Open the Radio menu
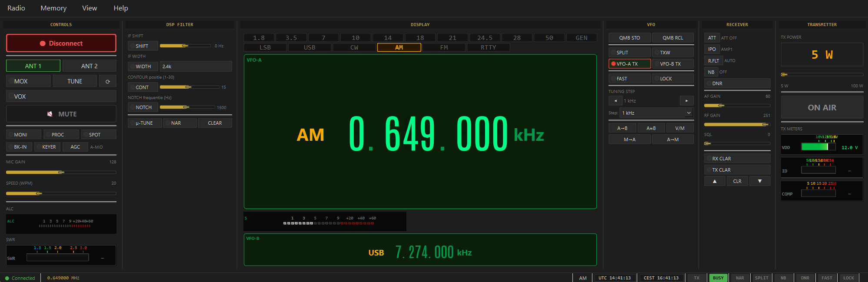 point(16,8)
